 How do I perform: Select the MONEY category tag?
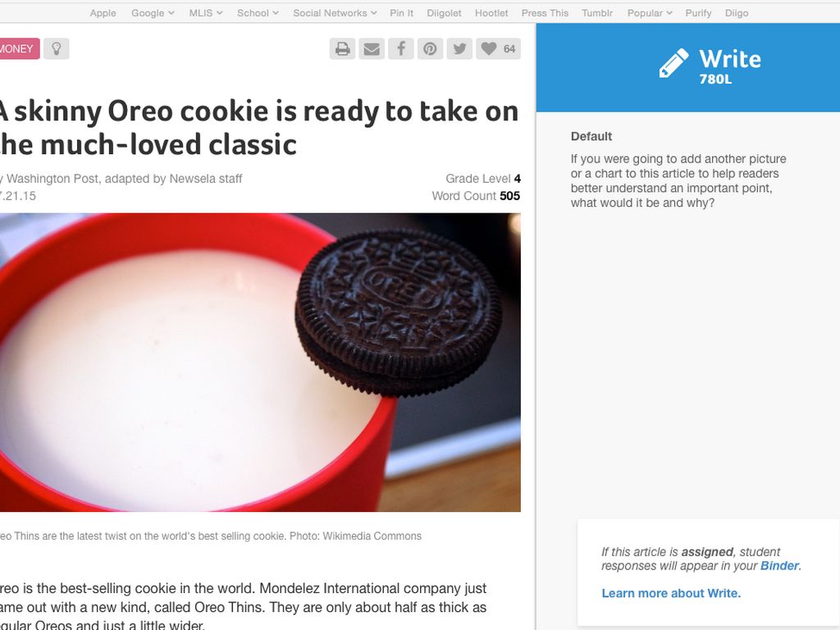[x=18, y=48]
